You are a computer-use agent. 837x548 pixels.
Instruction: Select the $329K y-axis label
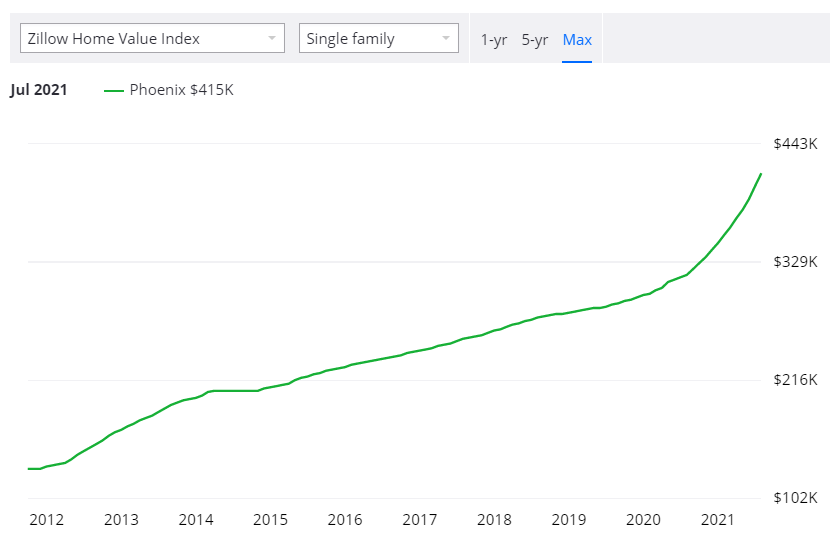pos(795,262)
